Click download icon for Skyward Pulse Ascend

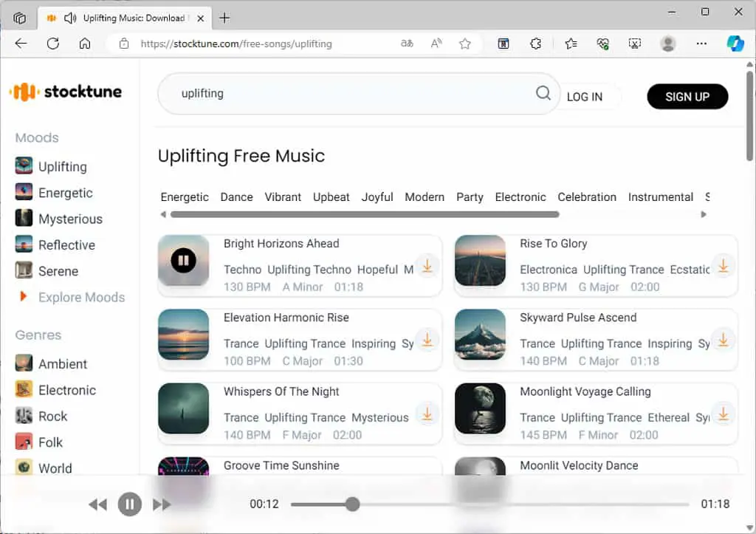click(724, 340)
